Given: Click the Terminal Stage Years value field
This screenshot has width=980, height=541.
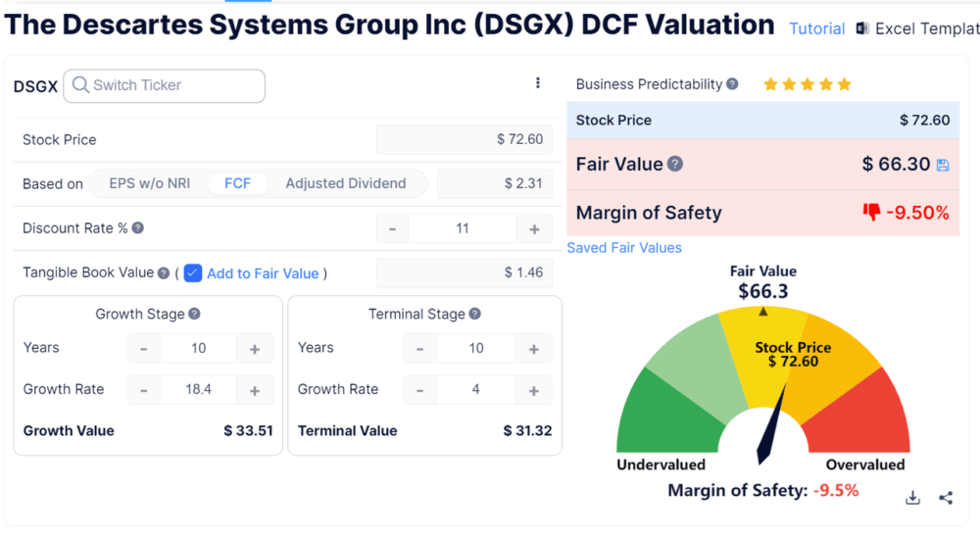Looking at the screenshot, I should [x=475, y=349].
